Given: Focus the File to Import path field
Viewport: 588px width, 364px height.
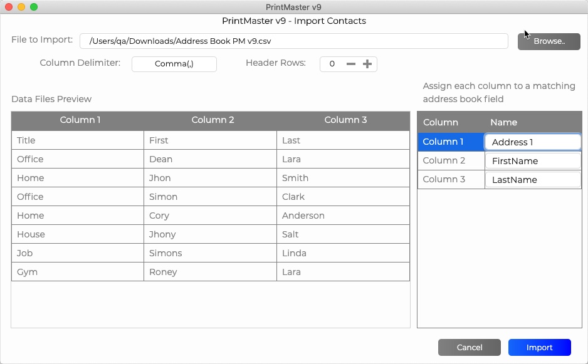Looking at the screenshot, I should point(293,41).
